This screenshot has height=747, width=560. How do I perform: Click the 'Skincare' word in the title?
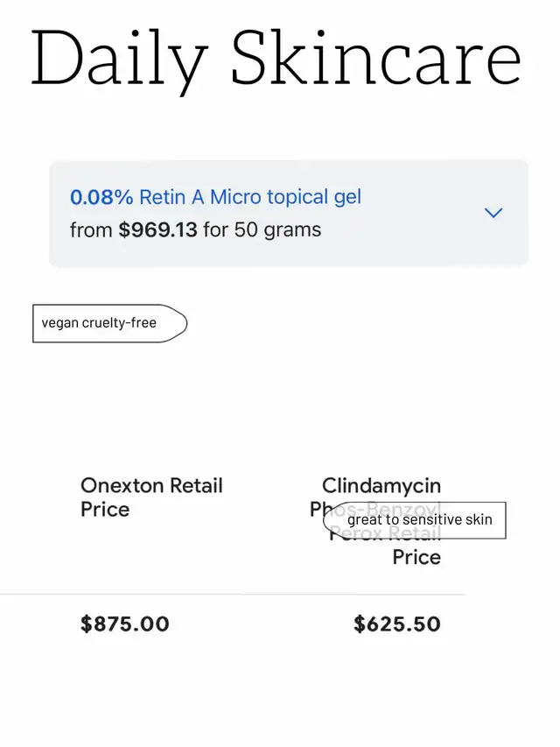(x=376, y=59)
